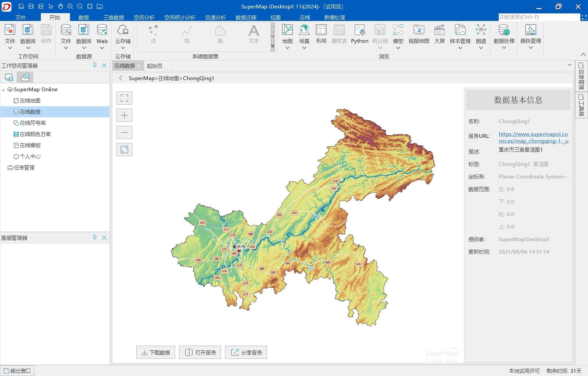Open the 影像处理 ribbon tab

(x=335, y=17)
